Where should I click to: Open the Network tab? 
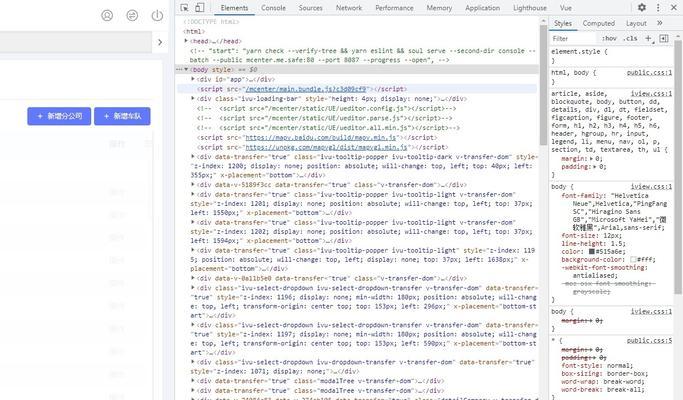348,8
